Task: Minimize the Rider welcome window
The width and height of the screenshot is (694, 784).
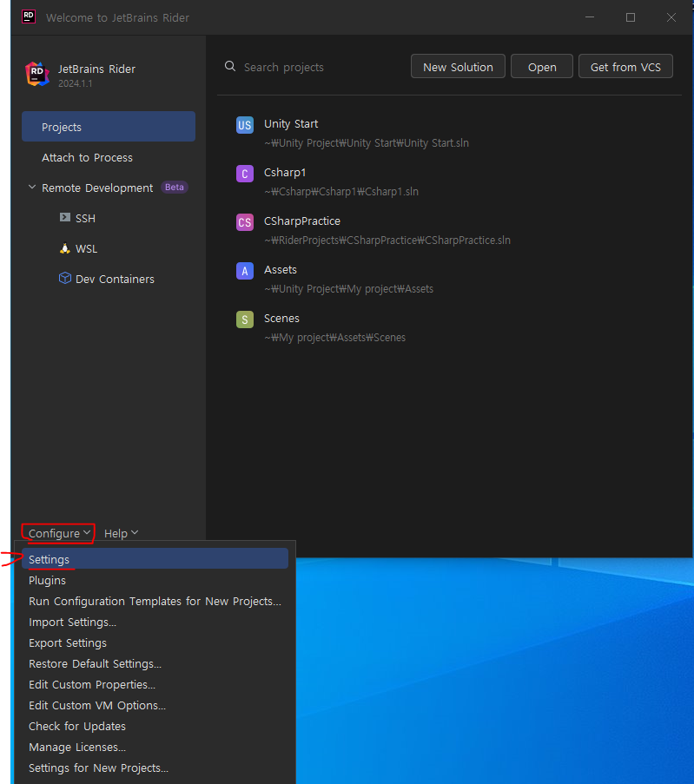Action: tap(590, 17)
